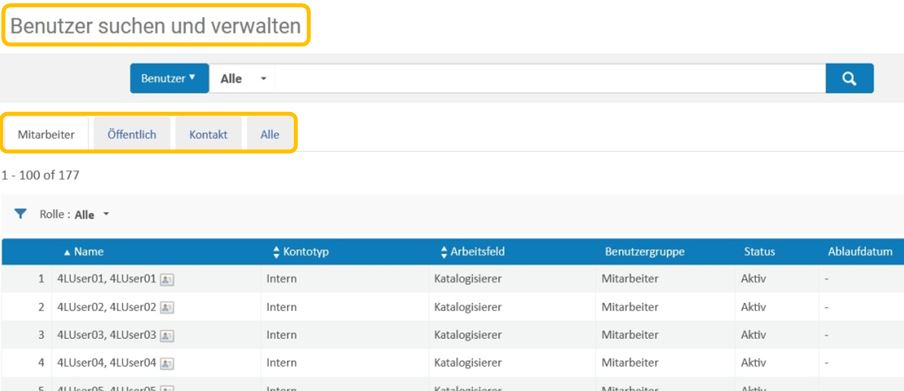Select the Mitarbeiter tab
Image resolution: width=904 pixels, height=391 pixels.
[x=46, y=134]
